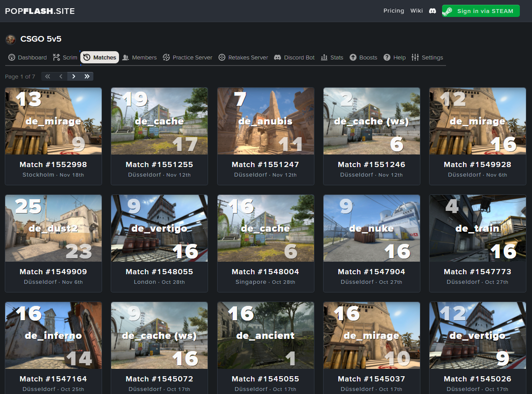
Task: Open the Boosts tab
Action: click(x=363, y=57)
